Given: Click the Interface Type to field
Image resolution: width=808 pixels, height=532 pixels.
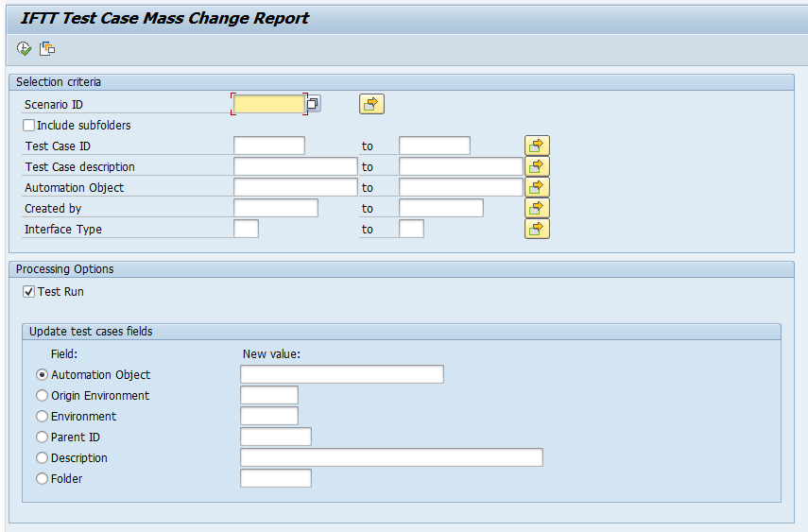Looking at the screenshot, I should pos(411,229).
